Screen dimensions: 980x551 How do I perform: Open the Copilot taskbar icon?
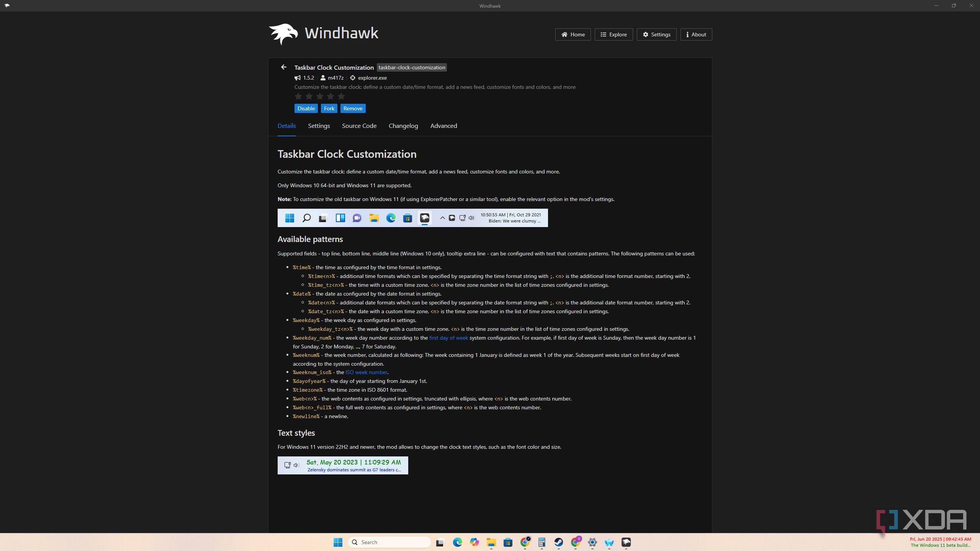(x=474, y=542)
